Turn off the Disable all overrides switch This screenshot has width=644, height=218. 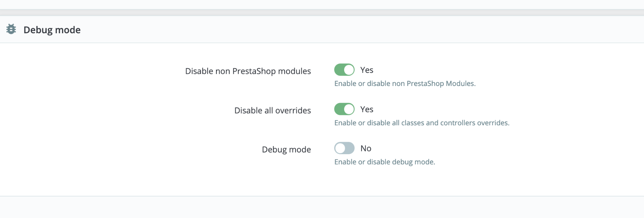tap(344, 109)
